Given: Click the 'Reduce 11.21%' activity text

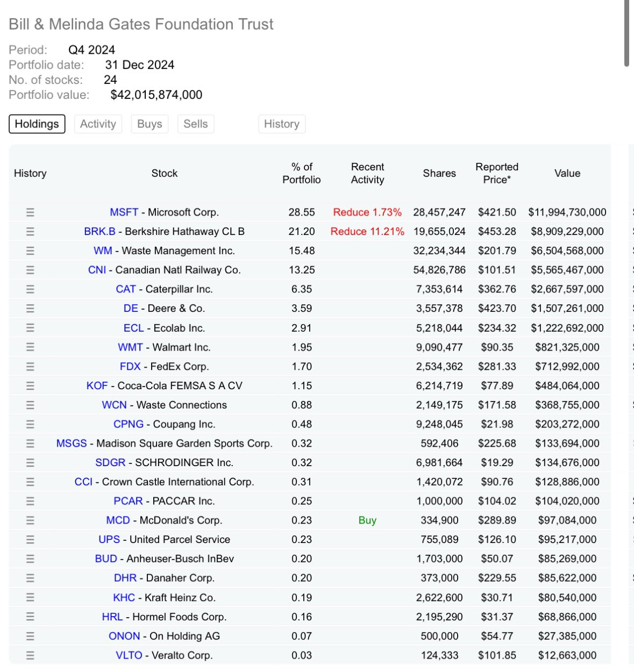Looking at the screenshot, I should (367, 232).
